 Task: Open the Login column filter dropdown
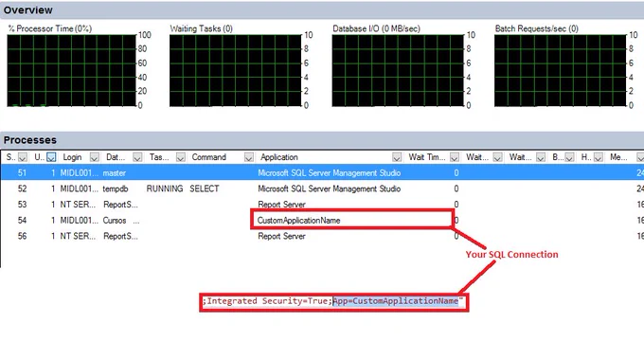click(x=95, y=157)
